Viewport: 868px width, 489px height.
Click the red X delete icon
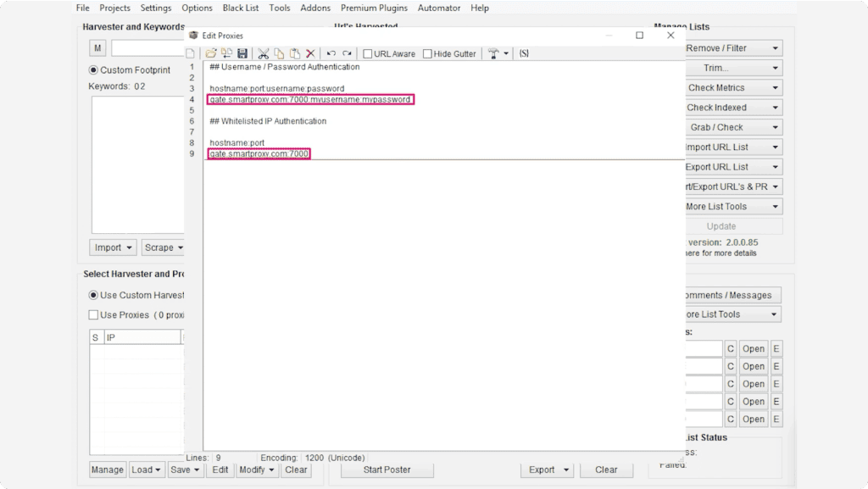pyautogui.click(x=310, y=53)
